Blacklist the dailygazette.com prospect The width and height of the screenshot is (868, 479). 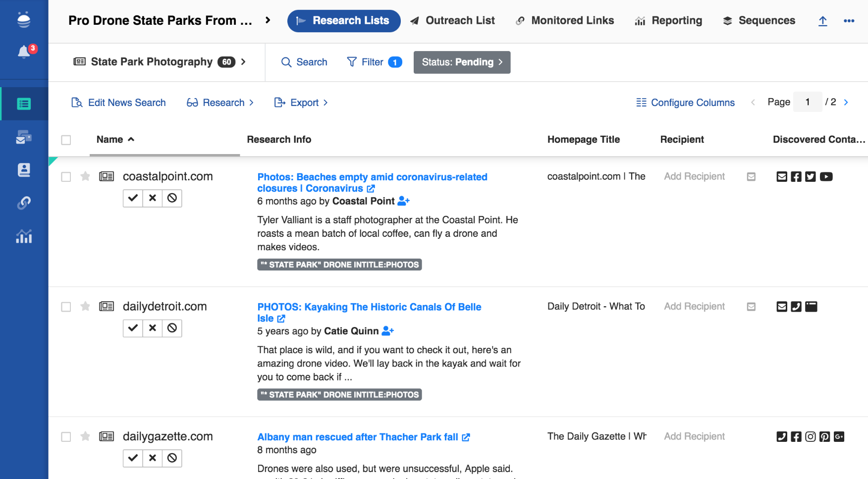click(x=172, y=458)
